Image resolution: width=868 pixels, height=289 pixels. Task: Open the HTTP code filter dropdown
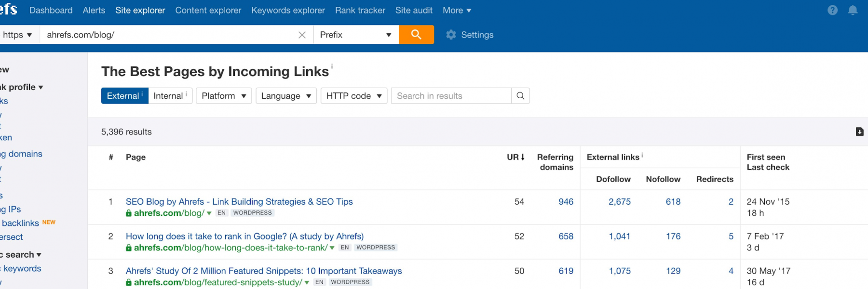pyautogui.click(x=354, y=96)
